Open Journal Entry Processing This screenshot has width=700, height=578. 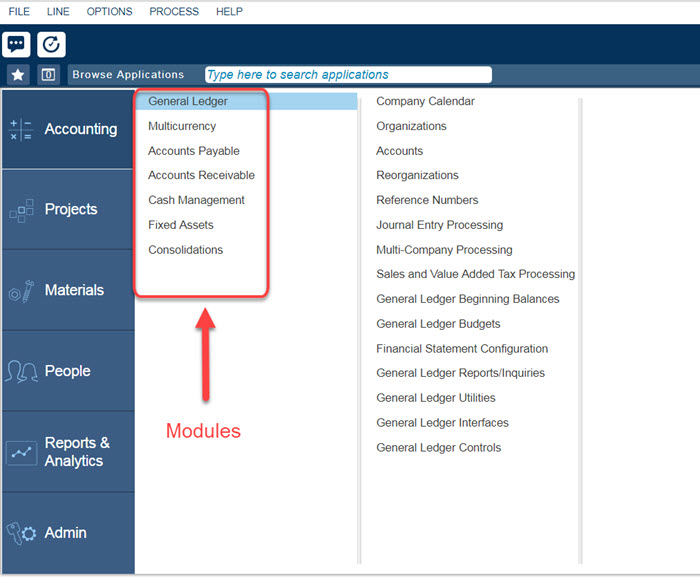(x=439, y=225)
